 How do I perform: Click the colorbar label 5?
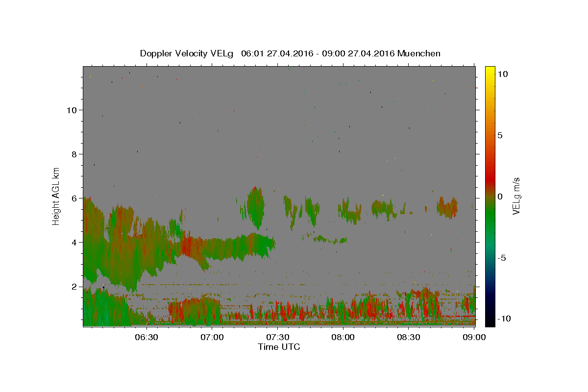(x=500, y=135)
